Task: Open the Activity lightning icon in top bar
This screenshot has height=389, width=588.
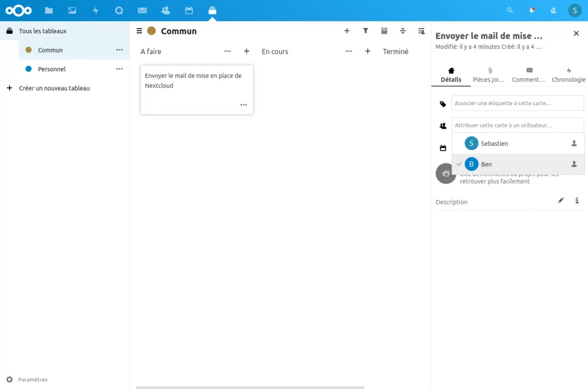Action: tap(96, 10)
